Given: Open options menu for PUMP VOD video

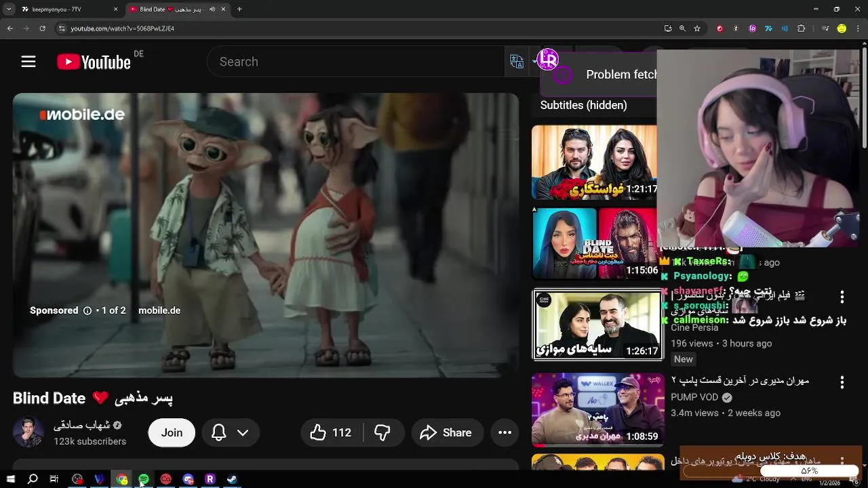Looking at the screenshot, I should 842,382.
